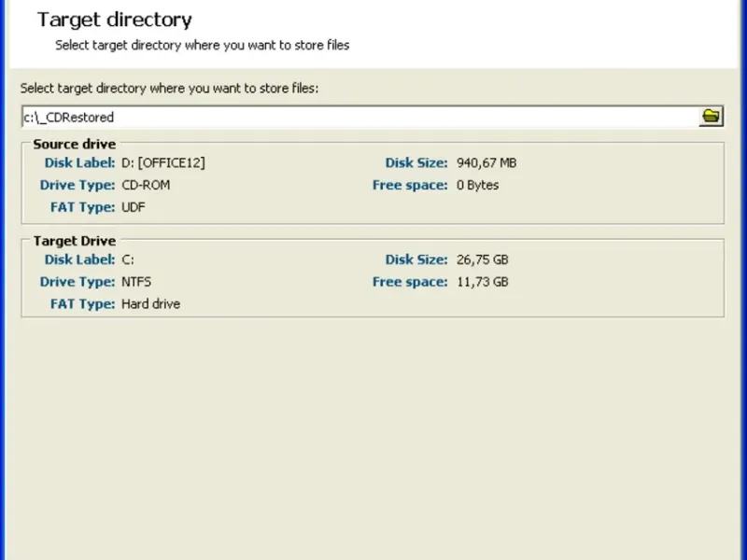Viewport: 747px width, 560px height.
Task: Select the '11,73 GB' free space value
Action: pos(482,282)
